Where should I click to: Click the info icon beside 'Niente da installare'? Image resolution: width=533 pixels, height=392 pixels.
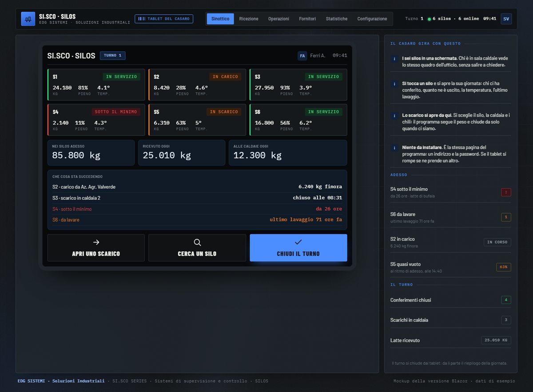pos(394,148)
